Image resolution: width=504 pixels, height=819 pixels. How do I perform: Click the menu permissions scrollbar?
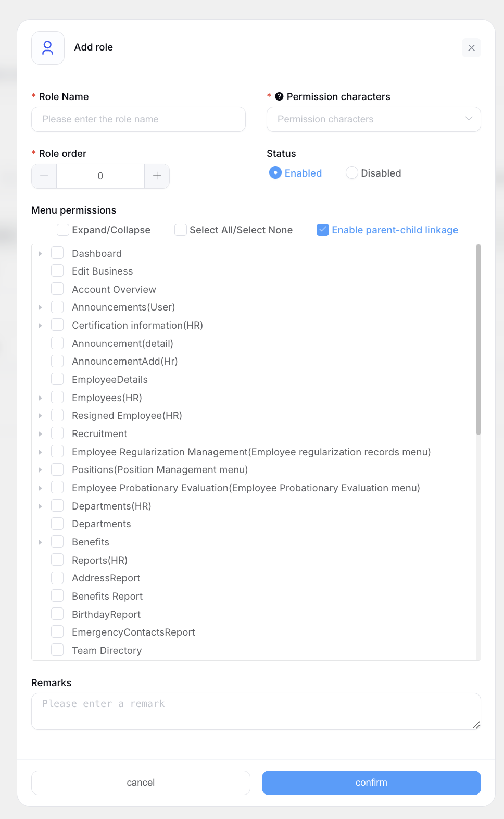[x=478, y=340]
